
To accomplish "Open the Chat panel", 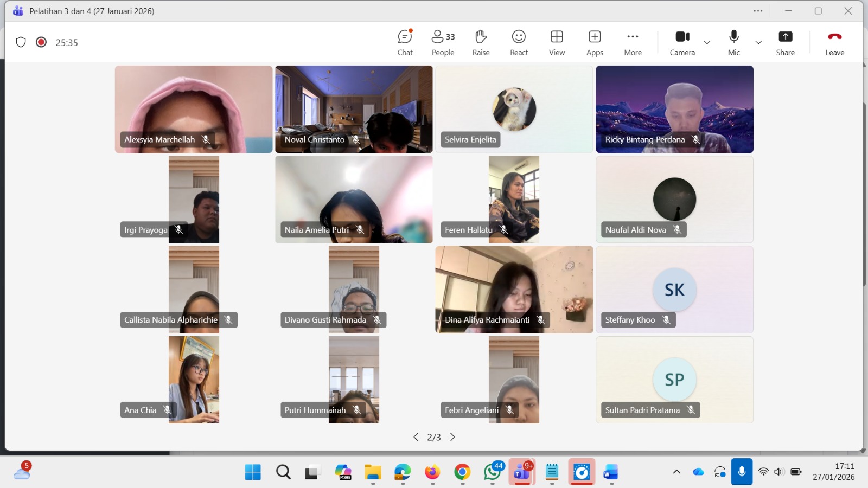I will click(405, 42).
